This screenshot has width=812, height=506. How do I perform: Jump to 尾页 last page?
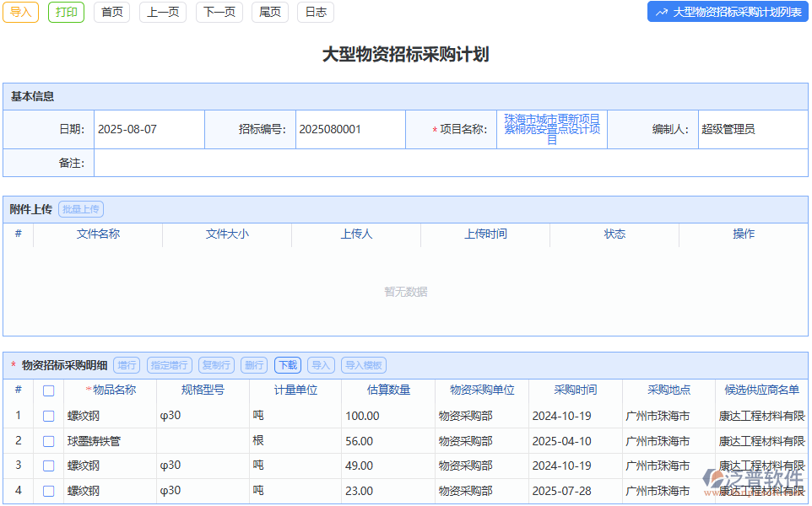click(x=269, y=13)
